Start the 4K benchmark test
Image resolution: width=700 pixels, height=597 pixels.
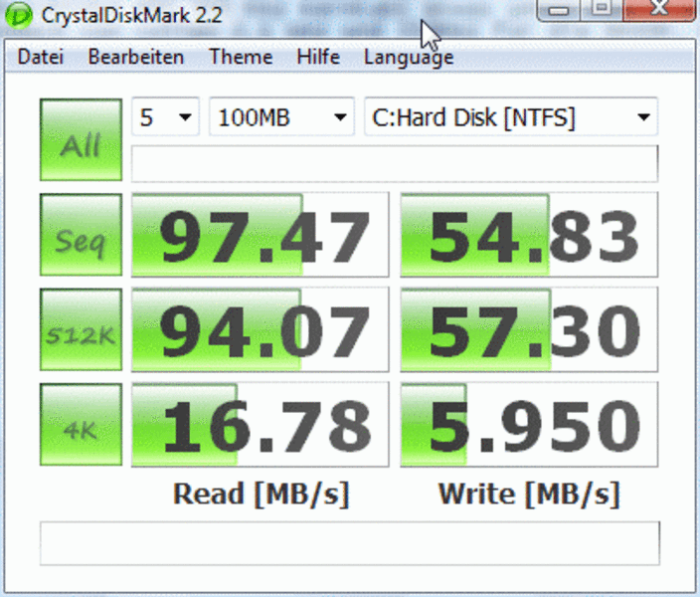(81, 424)
